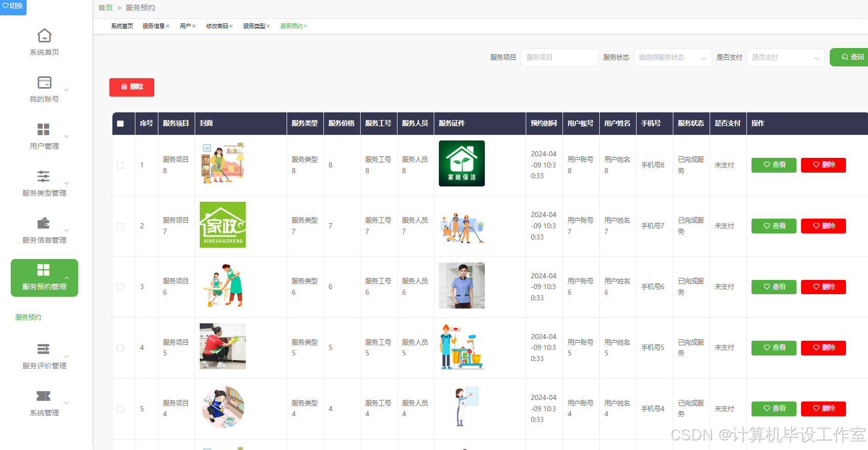Click 查看 for row 服务项目8
868x450 pixels.
[x=774, y=165]
